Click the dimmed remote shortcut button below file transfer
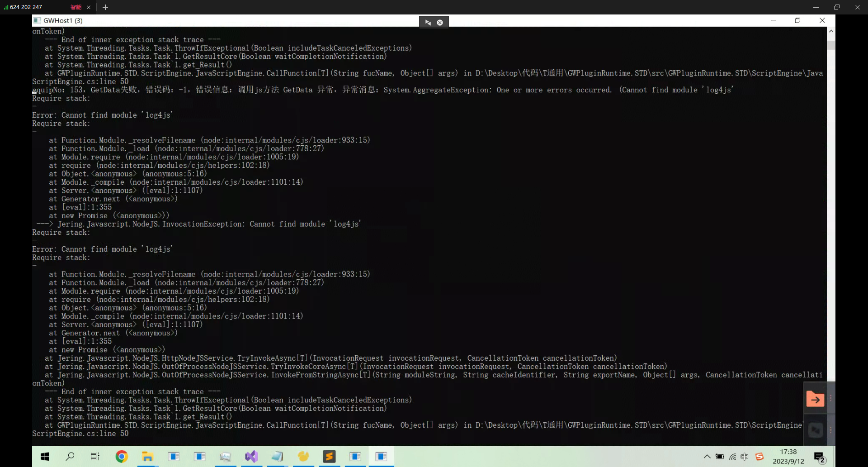The width and height of the screenshot is (868, 467). (815, 430)
